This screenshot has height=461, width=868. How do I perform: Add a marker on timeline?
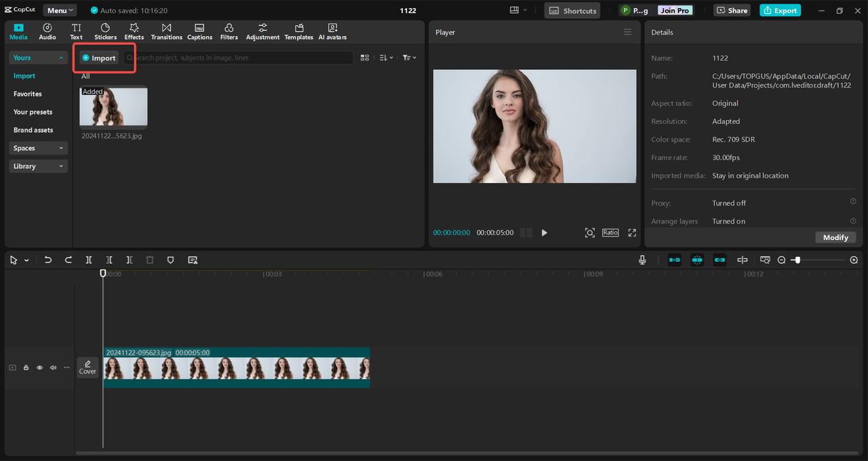click(170, 260)
